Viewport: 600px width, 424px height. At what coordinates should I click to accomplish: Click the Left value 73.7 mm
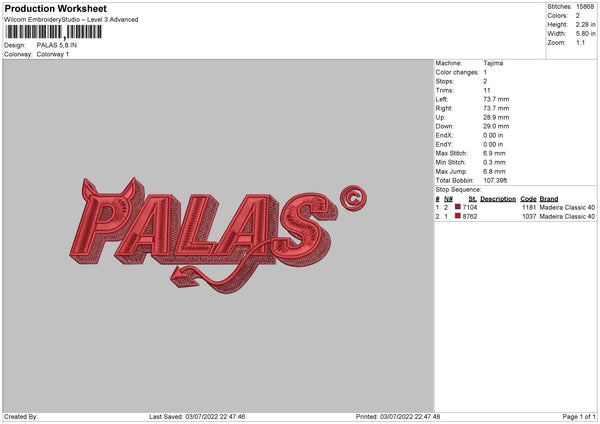(x=496, y=99)
